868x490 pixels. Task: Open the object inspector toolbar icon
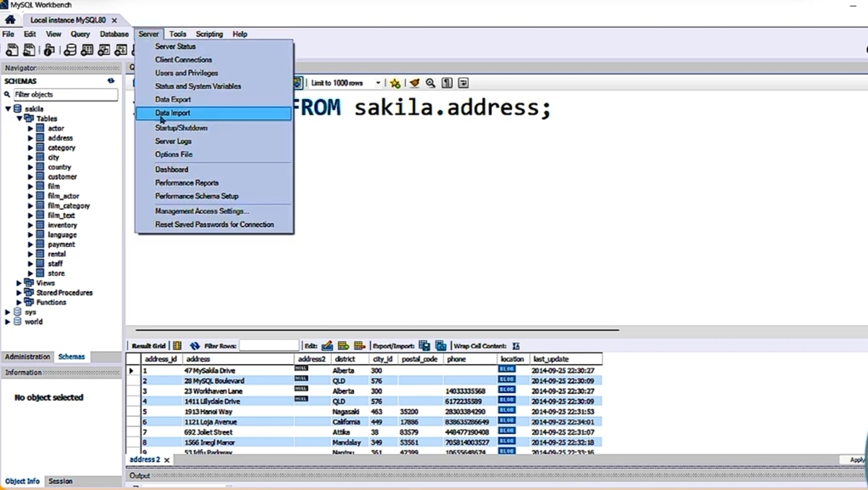coord(49,50)
